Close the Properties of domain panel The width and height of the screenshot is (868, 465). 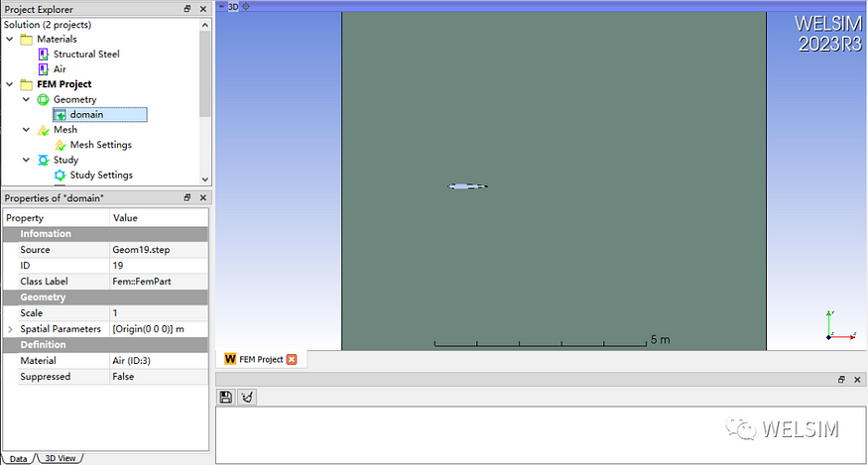(203, 197)
